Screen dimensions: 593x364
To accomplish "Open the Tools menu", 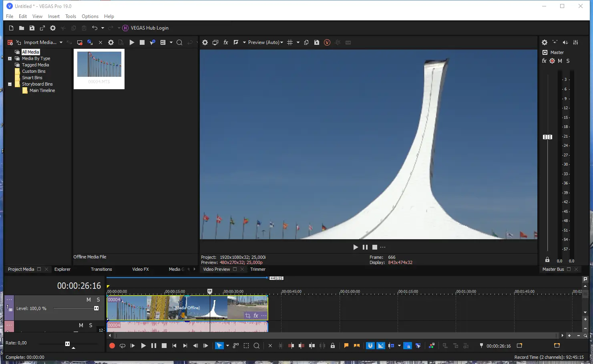I will 70,16.
